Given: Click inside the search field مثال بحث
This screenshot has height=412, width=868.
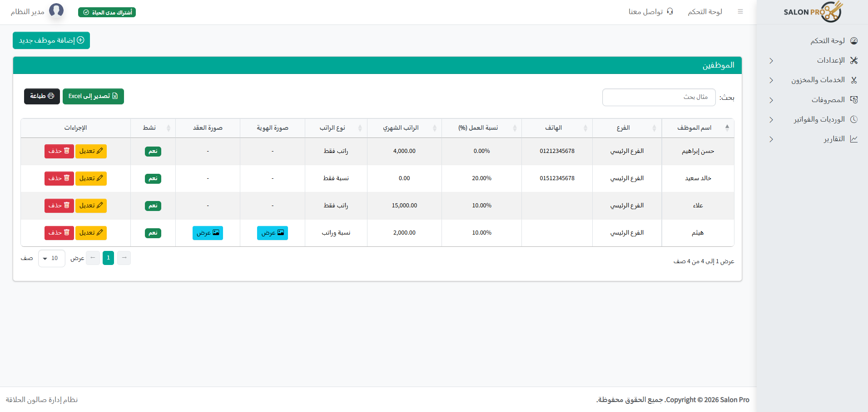Looking at the screenshot, I should click(658, 97).
